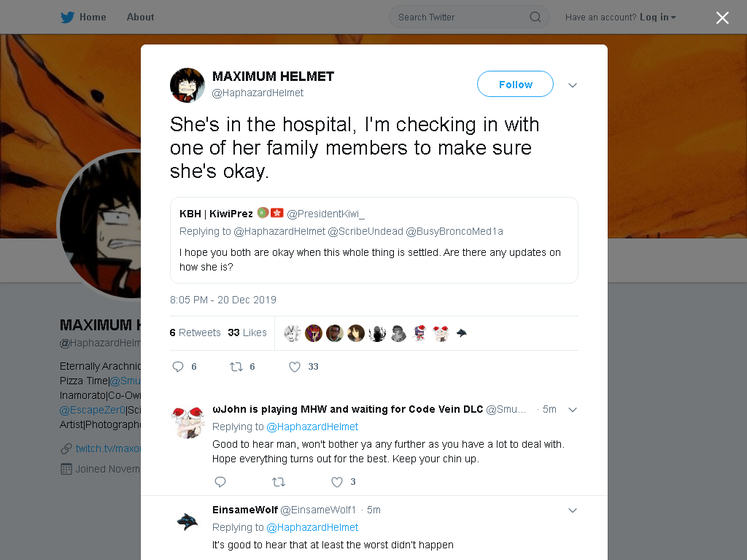Open the Log in dropdown
Viewport: 747px width, 560px height.
(657, 17)
